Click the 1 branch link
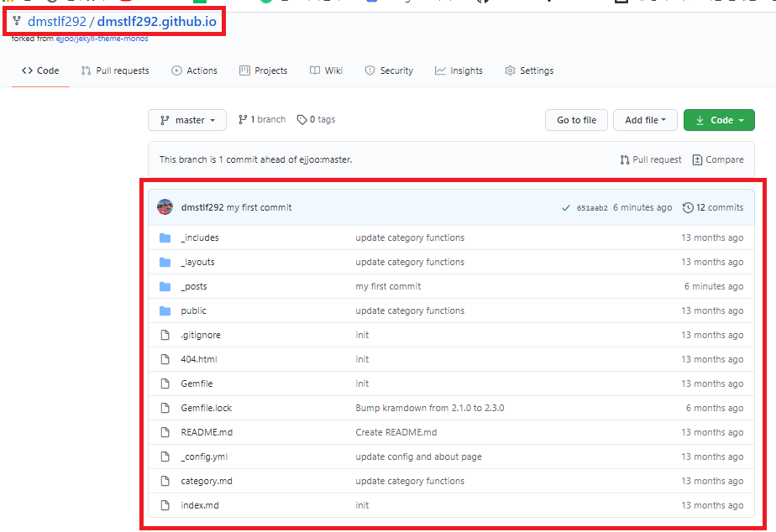The height and width of the screenshot is (532, 776). tap(262, 120)
